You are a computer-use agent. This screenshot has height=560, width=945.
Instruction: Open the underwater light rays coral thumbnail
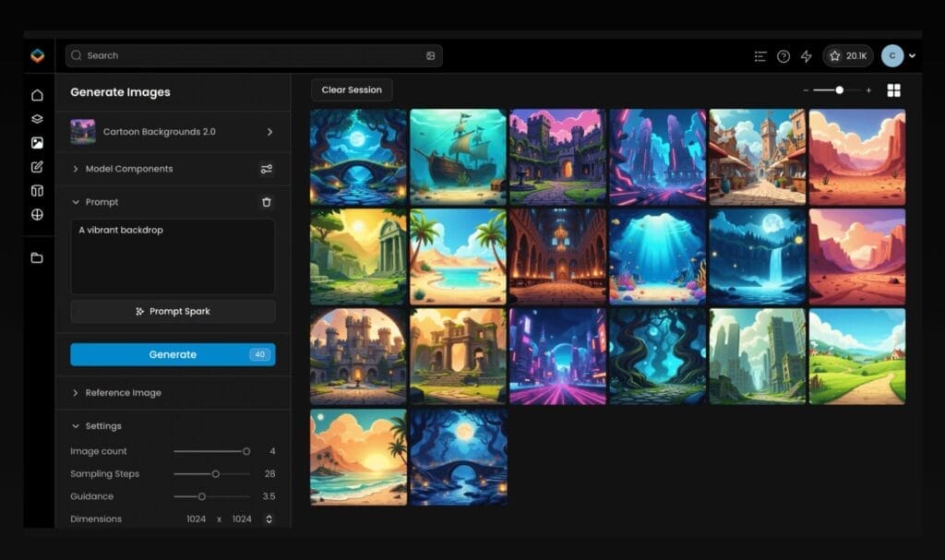(657, 256)
